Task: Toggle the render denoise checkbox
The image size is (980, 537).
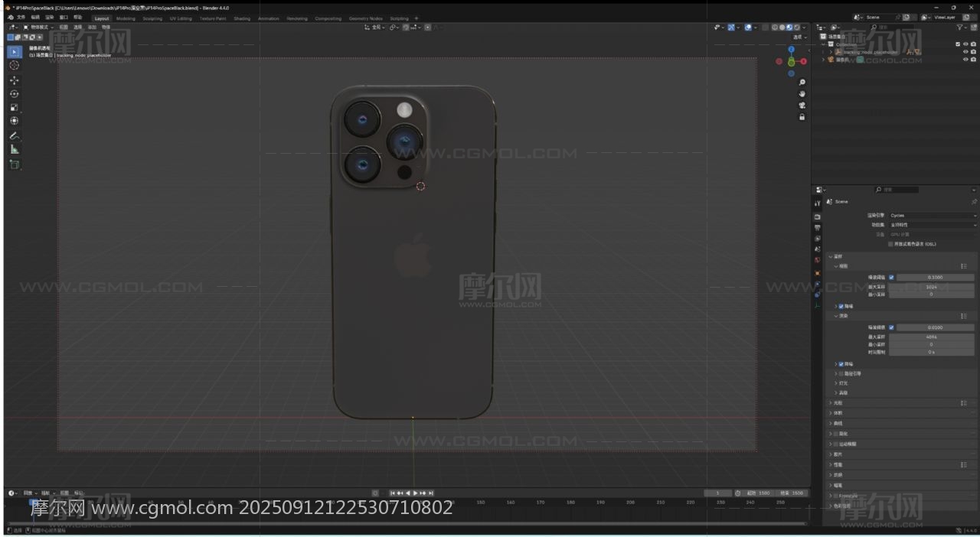Action: (841, 364)
